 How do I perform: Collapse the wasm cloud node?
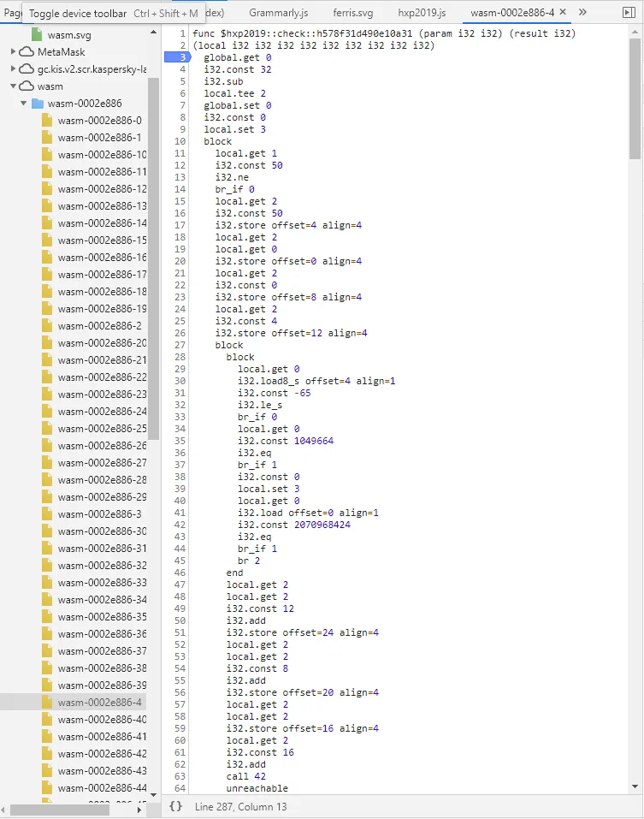click(x=13, y=86)
